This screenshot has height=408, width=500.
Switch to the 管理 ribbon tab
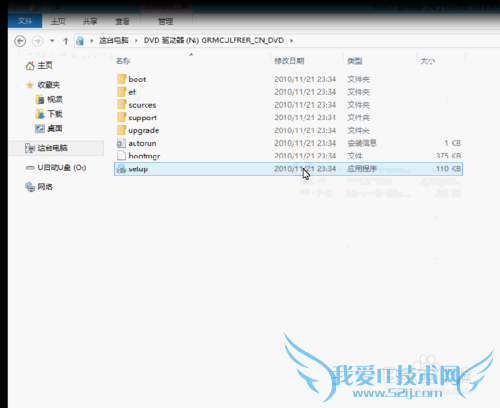pos(166,21)
